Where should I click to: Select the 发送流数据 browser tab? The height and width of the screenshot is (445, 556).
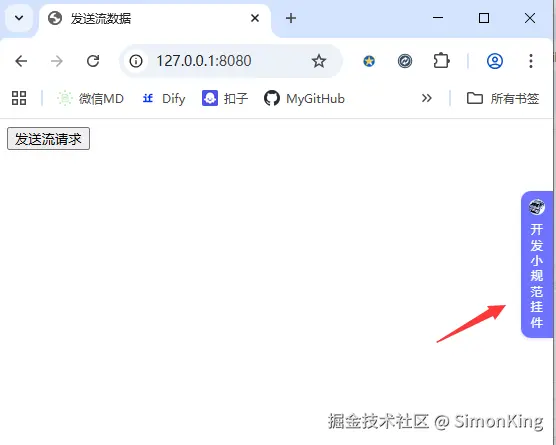click(154, 19)
